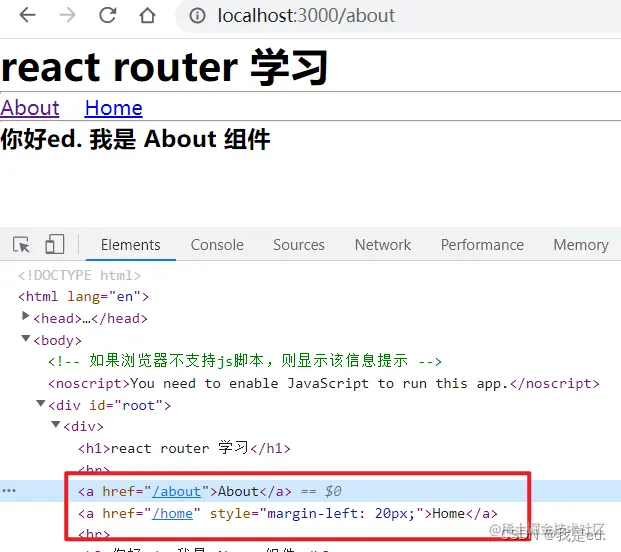Select the html lang="en" node
This screenshot has height=552, width=621.
(x=84, y=297)
